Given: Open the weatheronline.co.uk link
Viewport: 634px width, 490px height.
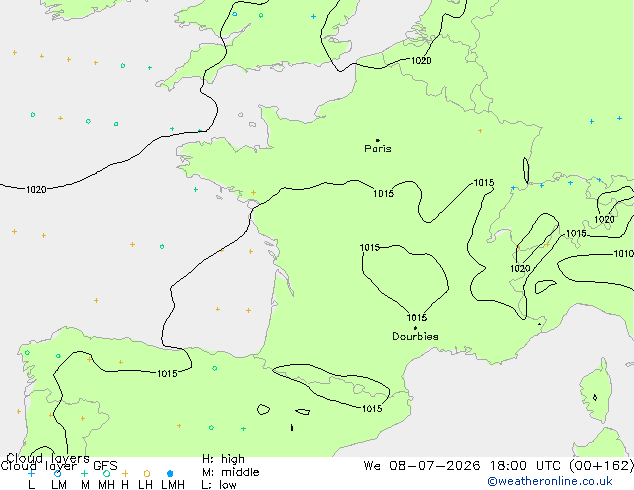Looking at the screenshot, I should (x=550, y=481).
